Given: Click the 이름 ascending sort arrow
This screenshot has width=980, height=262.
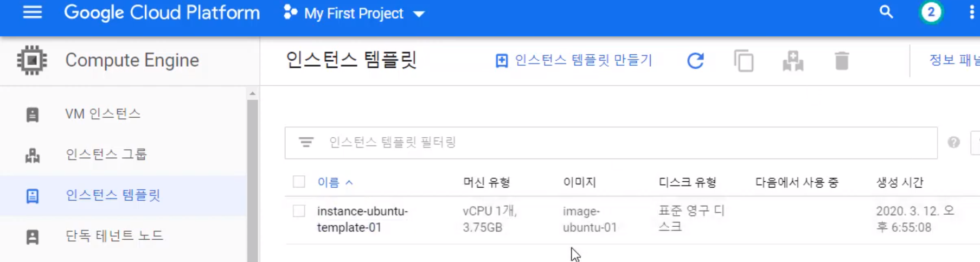Looking at the screenshot, I should click(349, 183).
